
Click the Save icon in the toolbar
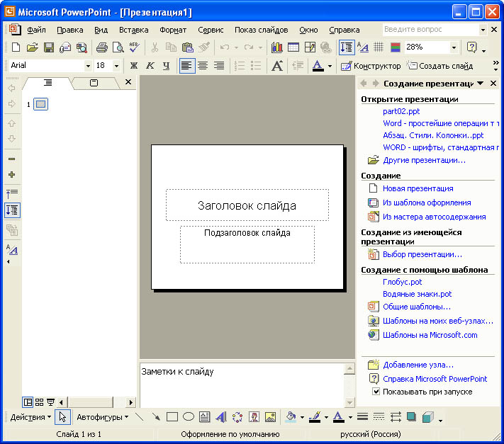[49, 47]
